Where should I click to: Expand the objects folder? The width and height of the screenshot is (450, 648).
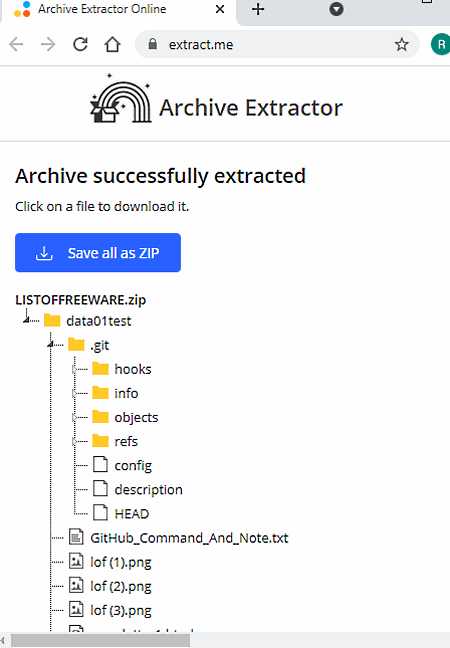[x=74, y=417]
